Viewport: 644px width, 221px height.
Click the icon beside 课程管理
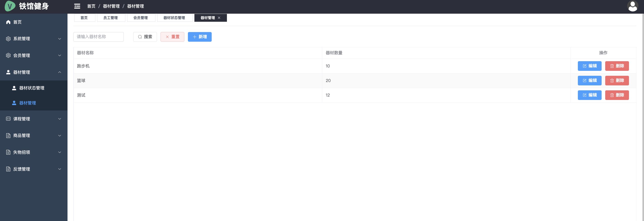pos(8,119)
